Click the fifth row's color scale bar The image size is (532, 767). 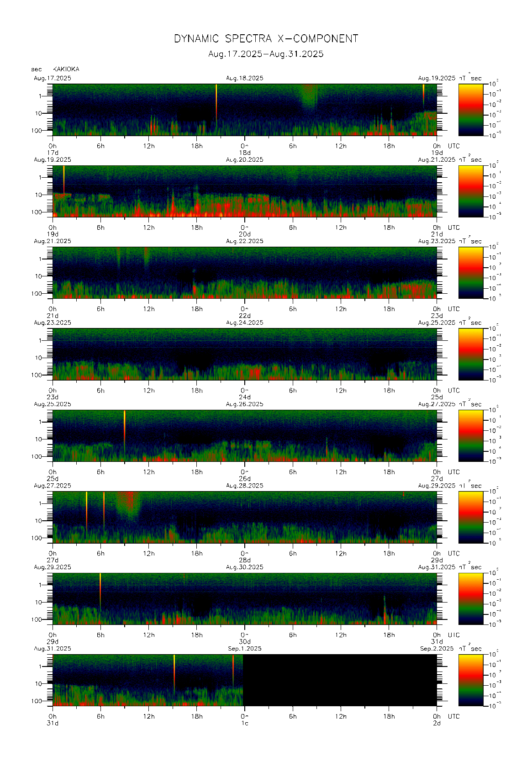coord(470,435)
